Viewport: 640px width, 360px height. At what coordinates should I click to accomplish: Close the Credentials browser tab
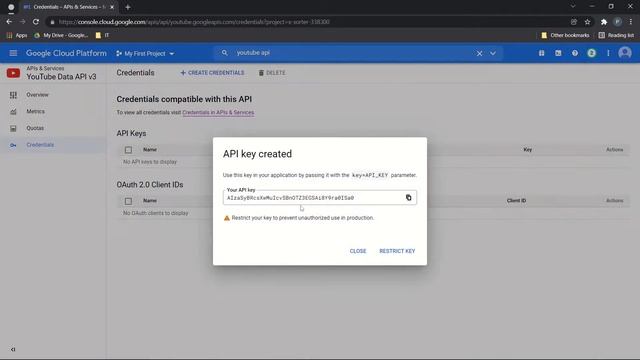(x=112, y=7)
